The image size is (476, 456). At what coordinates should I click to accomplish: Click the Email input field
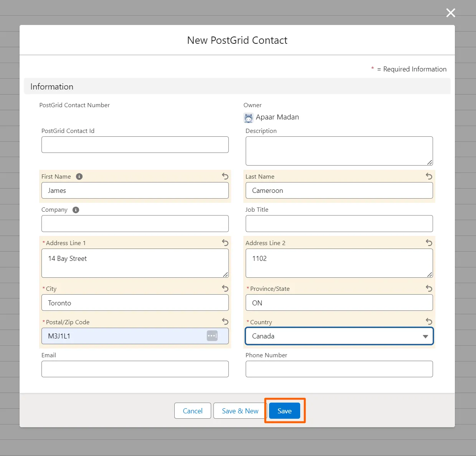coord(135,369)
